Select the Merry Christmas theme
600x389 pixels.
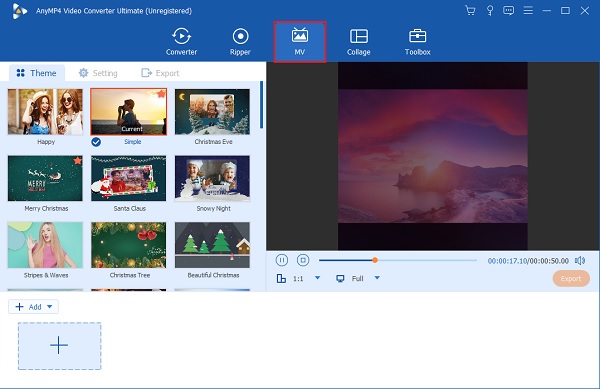45,178
